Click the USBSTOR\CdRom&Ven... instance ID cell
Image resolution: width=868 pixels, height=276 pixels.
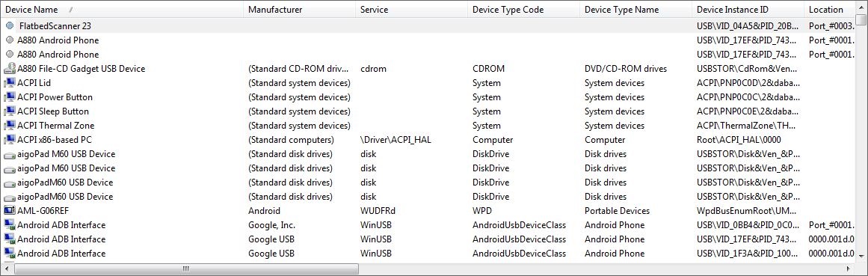coord(748,69)
